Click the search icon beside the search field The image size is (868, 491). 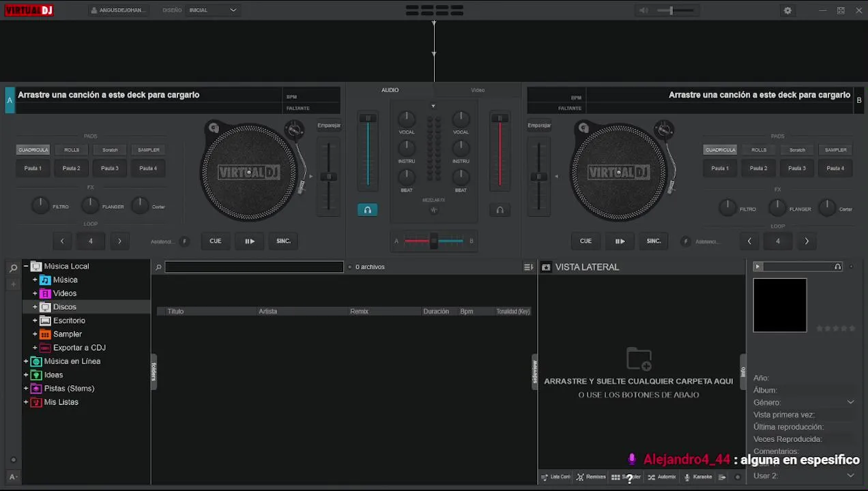coord(158,267)
